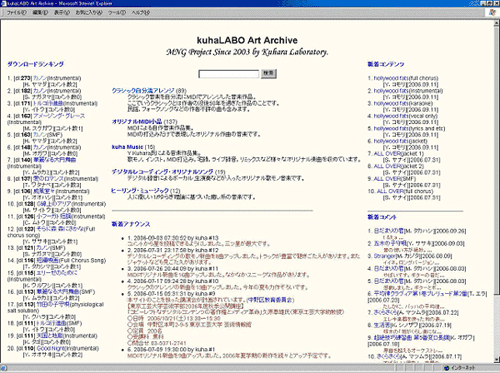Click the Windows flag logo beside the menu bar
This screenshot has width=500, height=373.
(x=492, y=12)
